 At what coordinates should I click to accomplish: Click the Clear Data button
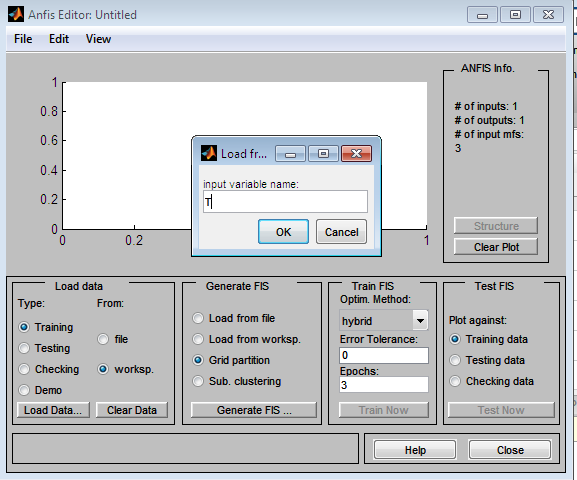click(132, 410)
